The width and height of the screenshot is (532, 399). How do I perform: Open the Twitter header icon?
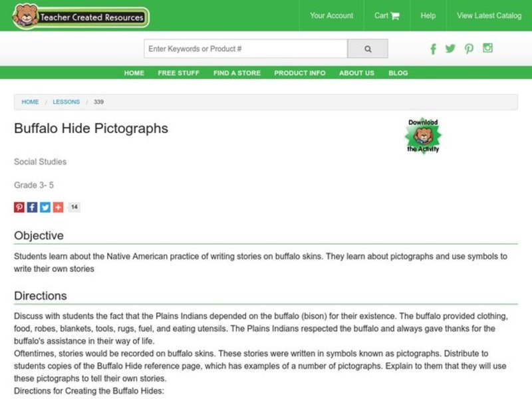pyautogui.click(x=450, y=49)
